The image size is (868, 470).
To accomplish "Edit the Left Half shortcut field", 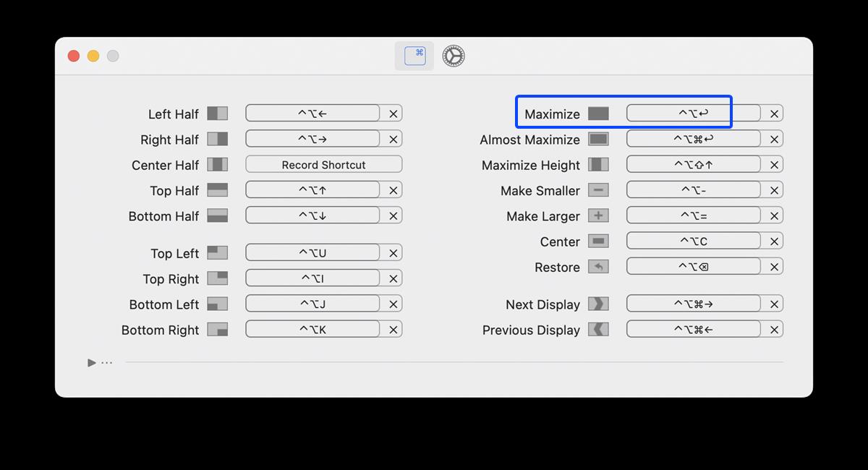I will coord(312,113).
